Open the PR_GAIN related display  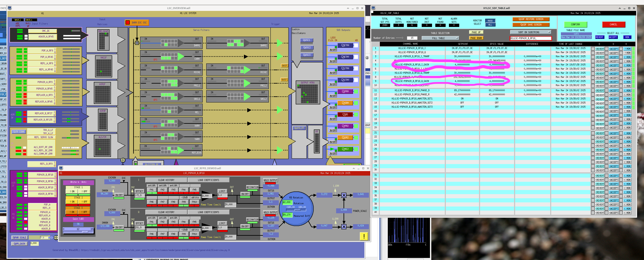click(19, 244)
